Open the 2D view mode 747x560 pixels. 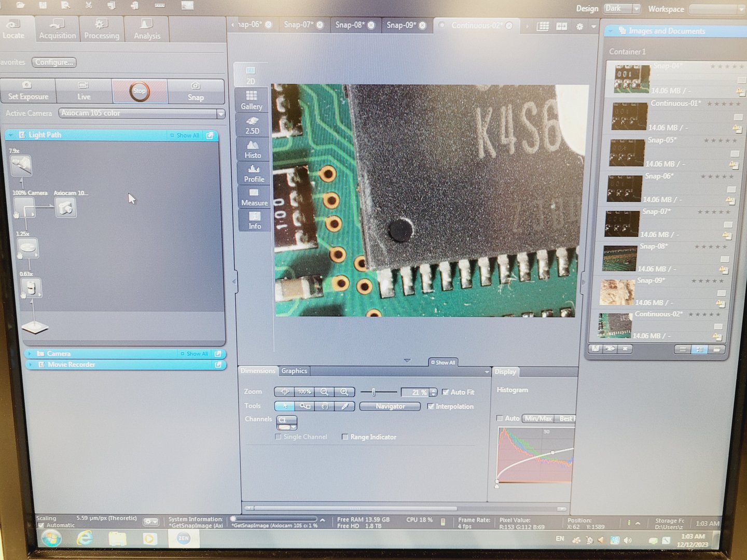pos(251,75)
